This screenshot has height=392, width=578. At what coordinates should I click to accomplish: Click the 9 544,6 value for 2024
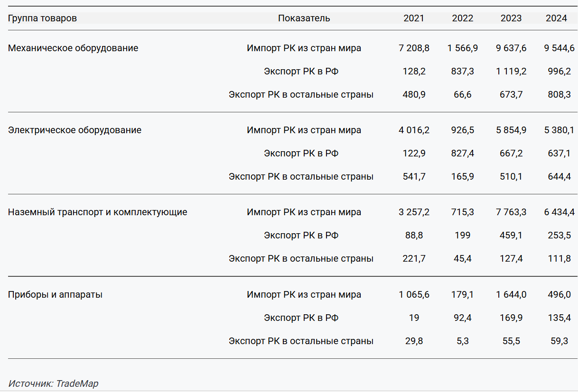point(559,48)
